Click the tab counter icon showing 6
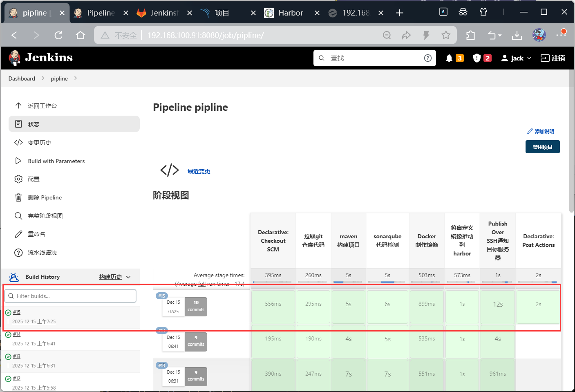The width and height of the screenshot is (575, 392). (443, 12)
